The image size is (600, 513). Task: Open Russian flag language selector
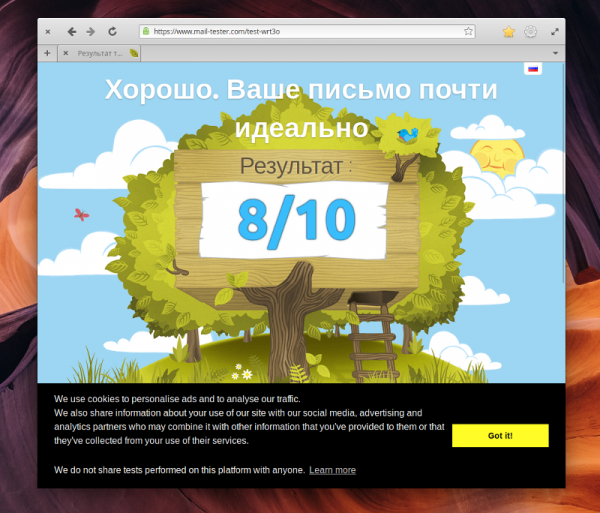(x=533, y=69)
